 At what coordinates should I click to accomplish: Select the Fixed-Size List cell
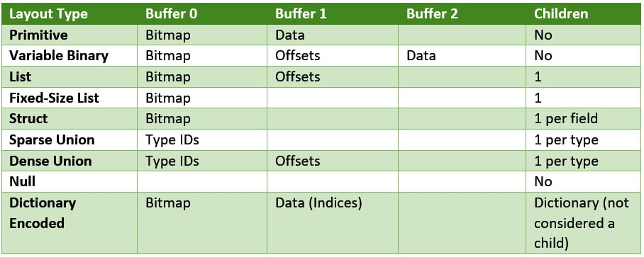point(70,98)
